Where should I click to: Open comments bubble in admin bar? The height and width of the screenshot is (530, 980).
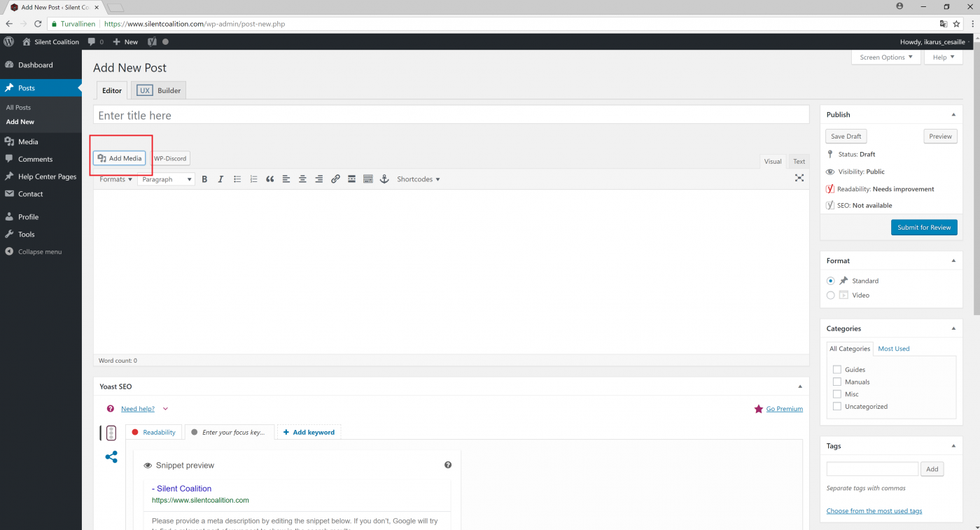click(95, 42)
